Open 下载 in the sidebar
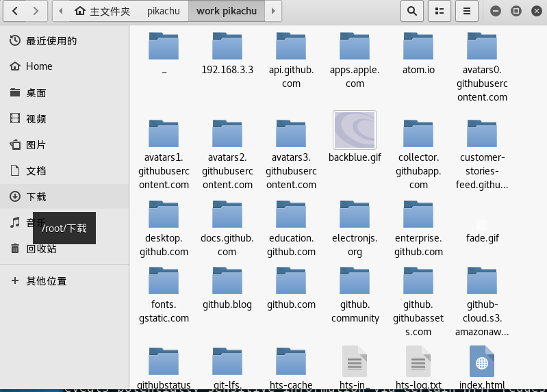Screen dimensions: 547x392 pos(64,196)
